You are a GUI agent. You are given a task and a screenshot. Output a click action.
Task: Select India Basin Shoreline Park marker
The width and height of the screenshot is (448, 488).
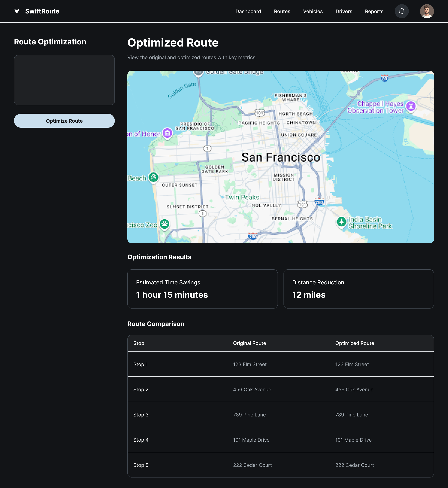pyautogui.click(x=342, y=221)
